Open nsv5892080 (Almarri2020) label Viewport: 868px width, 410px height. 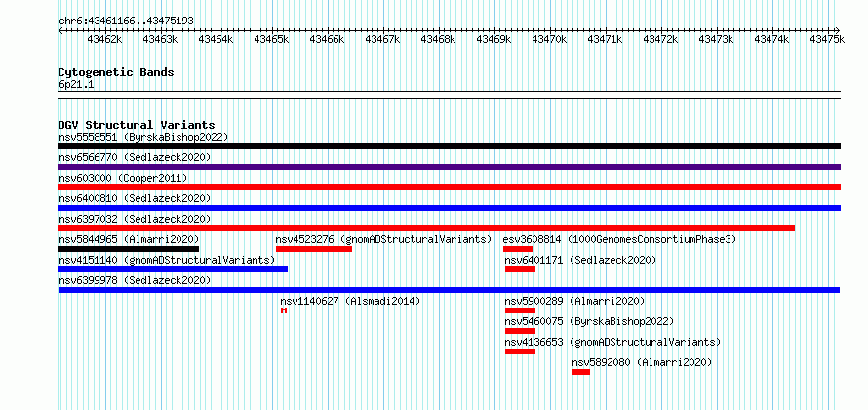pos(642,362)
